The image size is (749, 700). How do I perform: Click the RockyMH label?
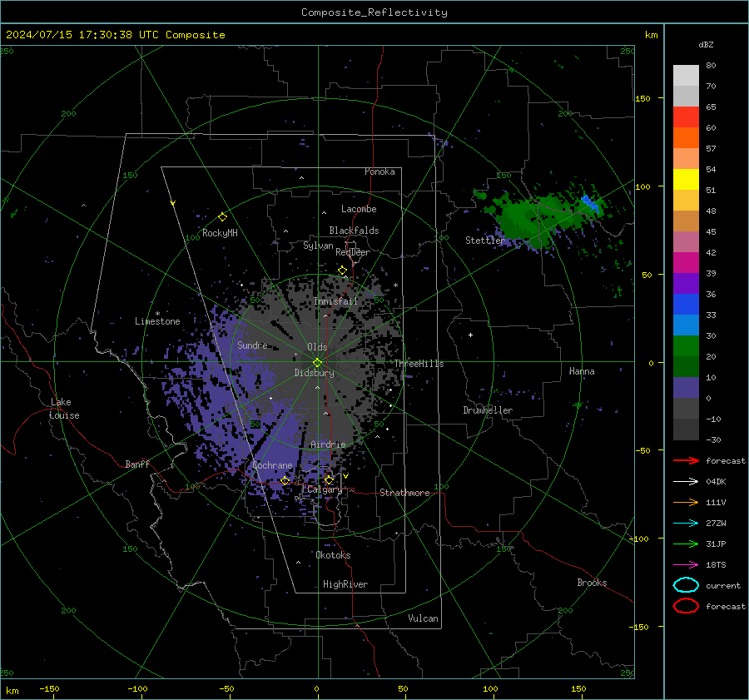click(x=220, y=233)
